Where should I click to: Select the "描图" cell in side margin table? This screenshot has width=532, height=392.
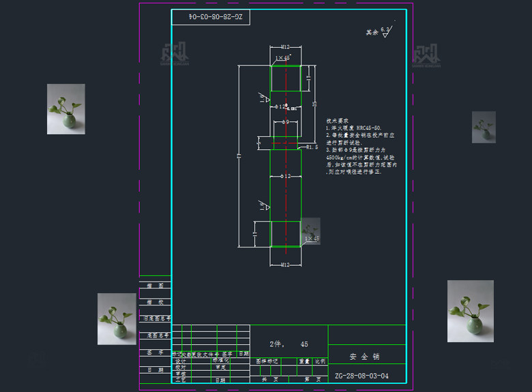click(155, 286)
